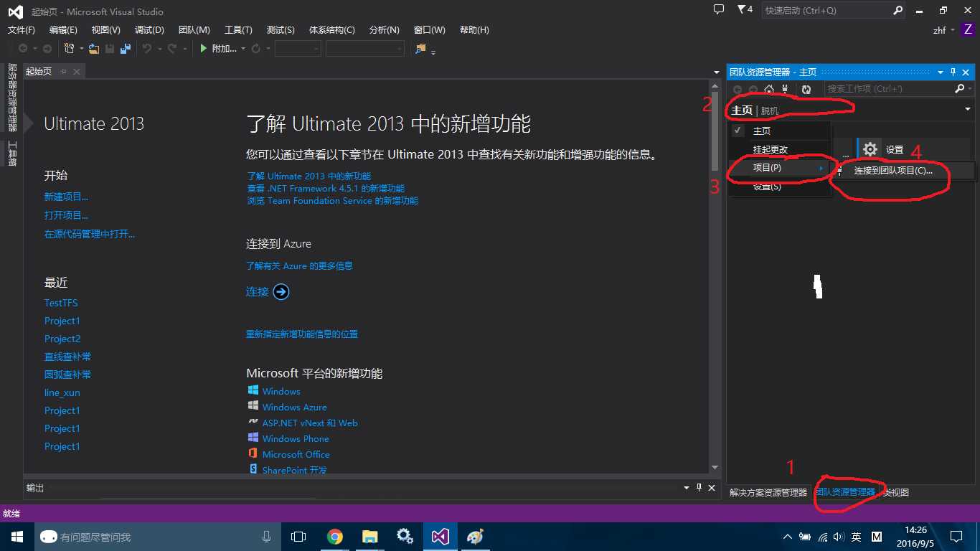Open recent project line_xun
This screenshot has width=980, height=551.
coord(62,392)
